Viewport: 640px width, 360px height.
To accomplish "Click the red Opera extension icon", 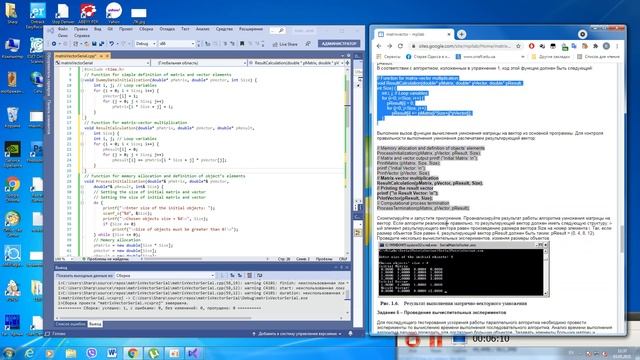I will click(531, 46).
